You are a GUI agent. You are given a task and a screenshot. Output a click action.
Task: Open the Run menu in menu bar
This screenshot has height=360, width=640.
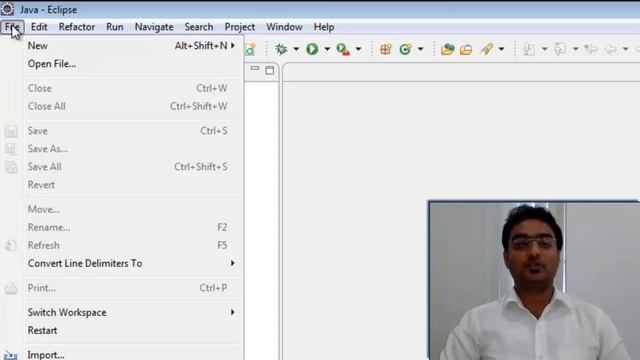[115, 27]
